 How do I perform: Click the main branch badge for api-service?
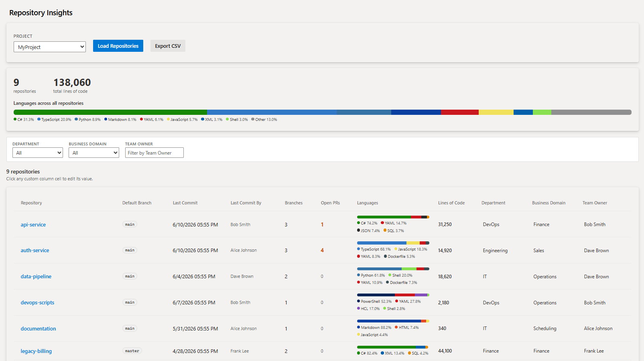(130, 224)
